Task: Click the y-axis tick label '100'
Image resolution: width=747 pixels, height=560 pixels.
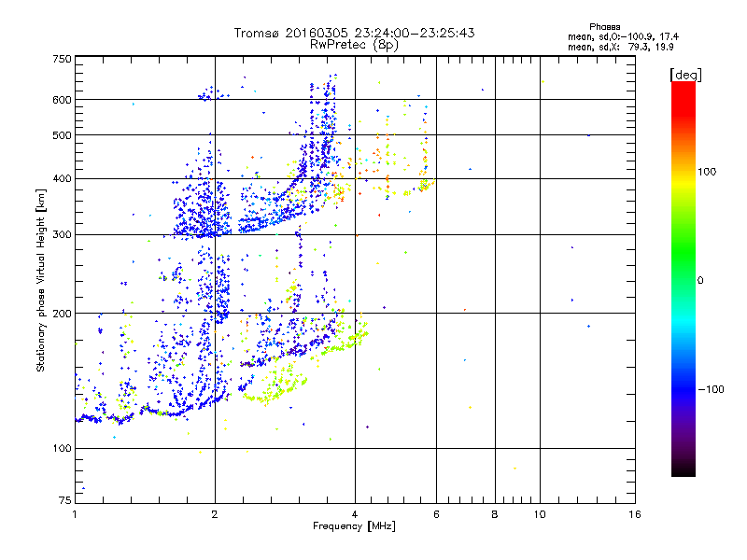Action: pos(62,448)
